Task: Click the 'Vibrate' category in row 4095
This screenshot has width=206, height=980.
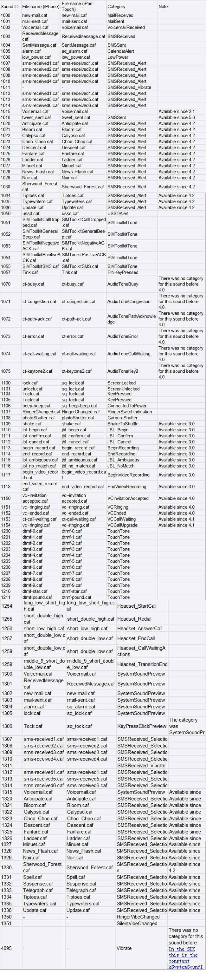Action: pyautogui.click(x=124, y=948)
